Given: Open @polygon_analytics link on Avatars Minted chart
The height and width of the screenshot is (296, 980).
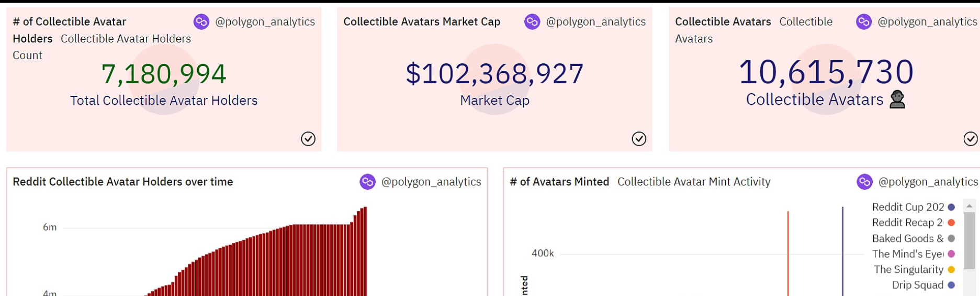Looking at the screenshot, I should coord(928,182).
